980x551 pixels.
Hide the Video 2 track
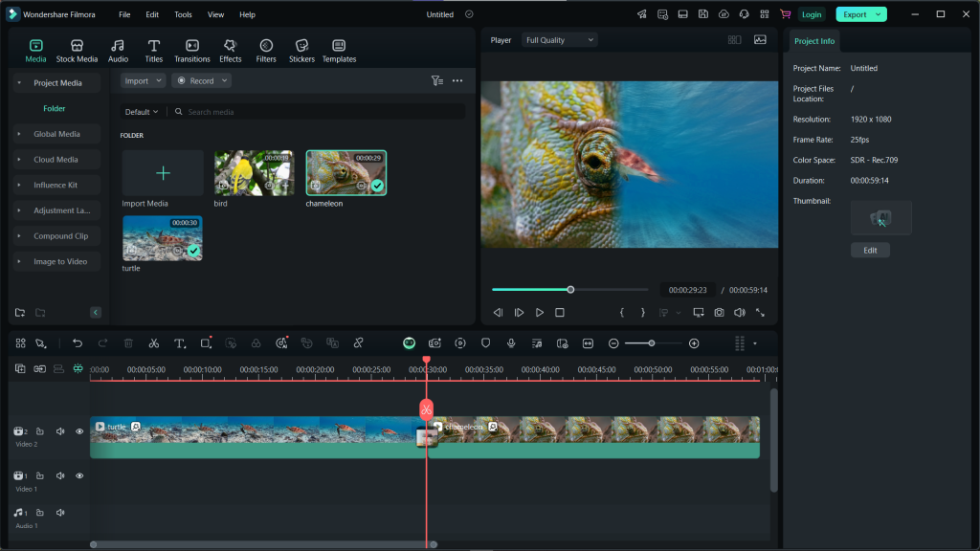point(79,431)
